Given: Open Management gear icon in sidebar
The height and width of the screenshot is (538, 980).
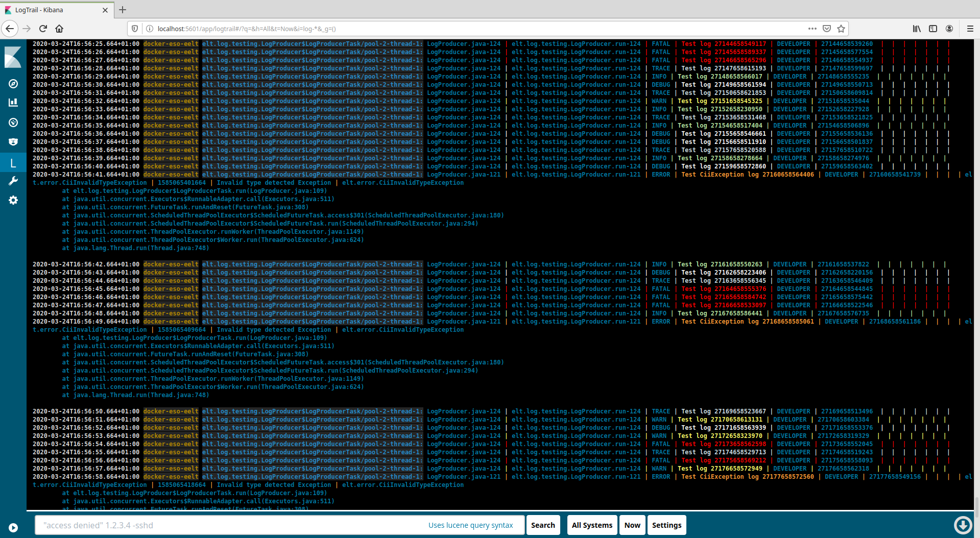Looking at the screenshot, I should click(13, 201).
